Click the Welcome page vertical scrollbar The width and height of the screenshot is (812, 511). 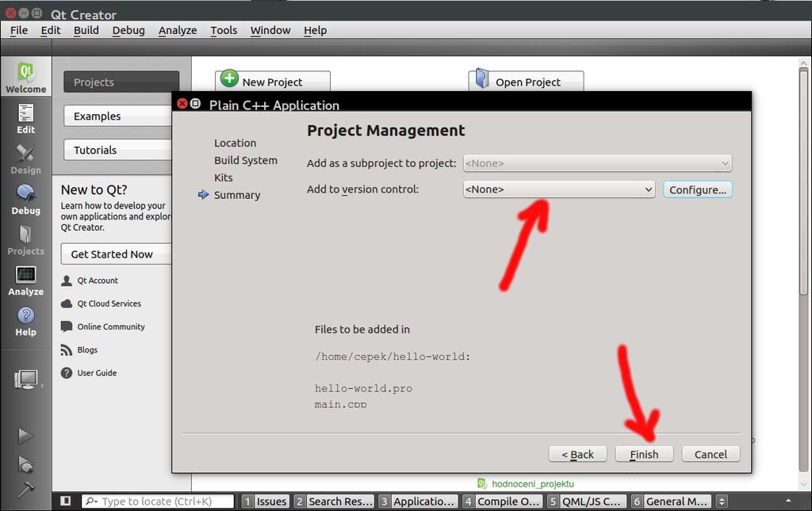(804, 181)
